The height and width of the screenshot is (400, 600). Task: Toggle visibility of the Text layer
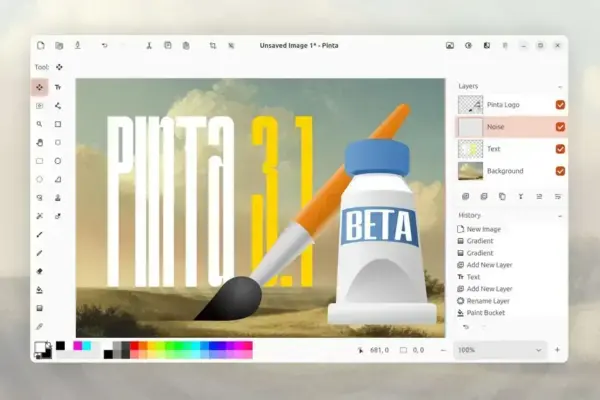coord(560,149)
